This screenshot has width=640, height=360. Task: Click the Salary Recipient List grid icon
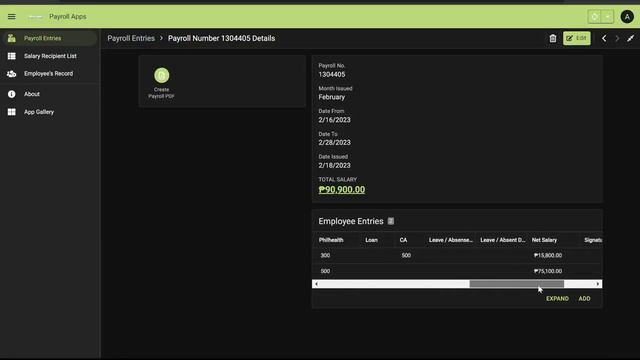tap(11, 56)
